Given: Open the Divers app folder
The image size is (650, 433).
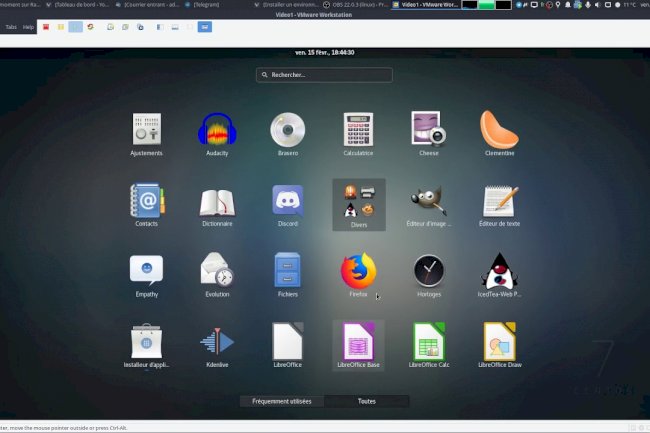Looking at the screenshot, I should [359, 205].
